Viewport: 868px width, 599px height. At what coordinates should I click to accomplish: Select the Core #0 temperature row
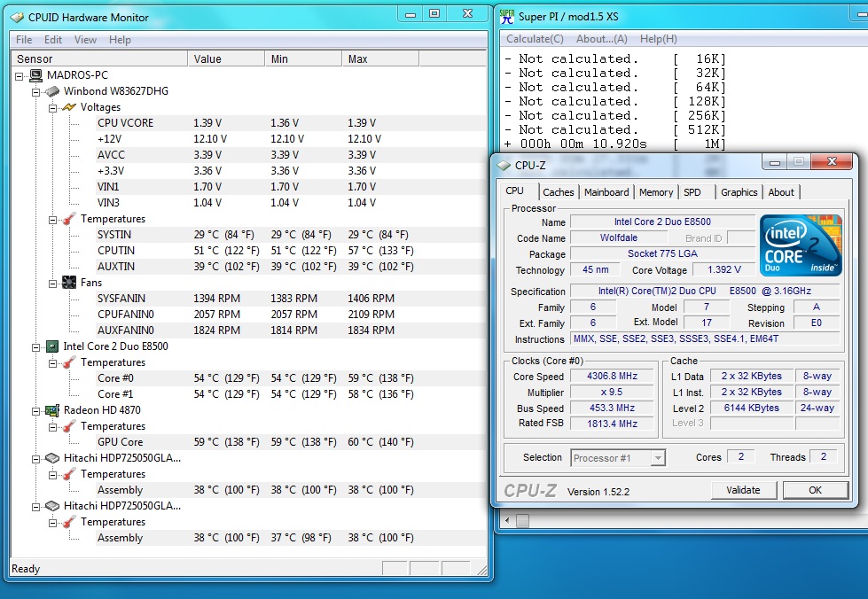click(291, 378)
